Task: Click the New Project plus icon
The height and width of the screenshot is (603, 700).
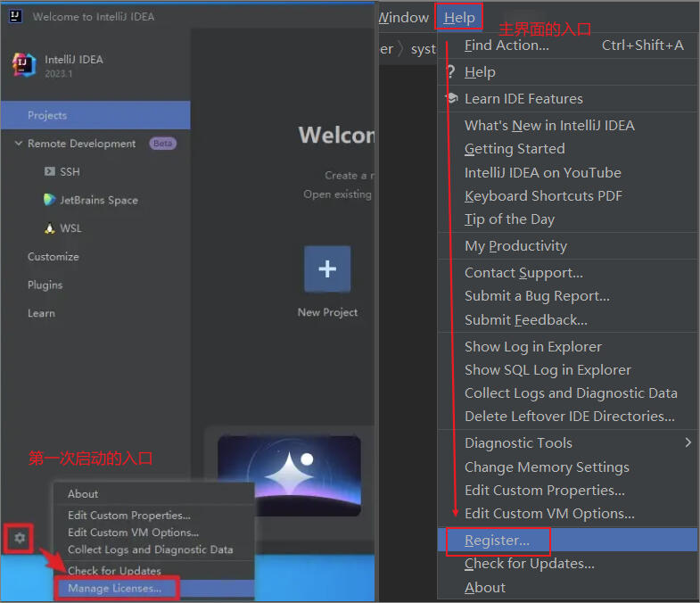Action: 327,268
